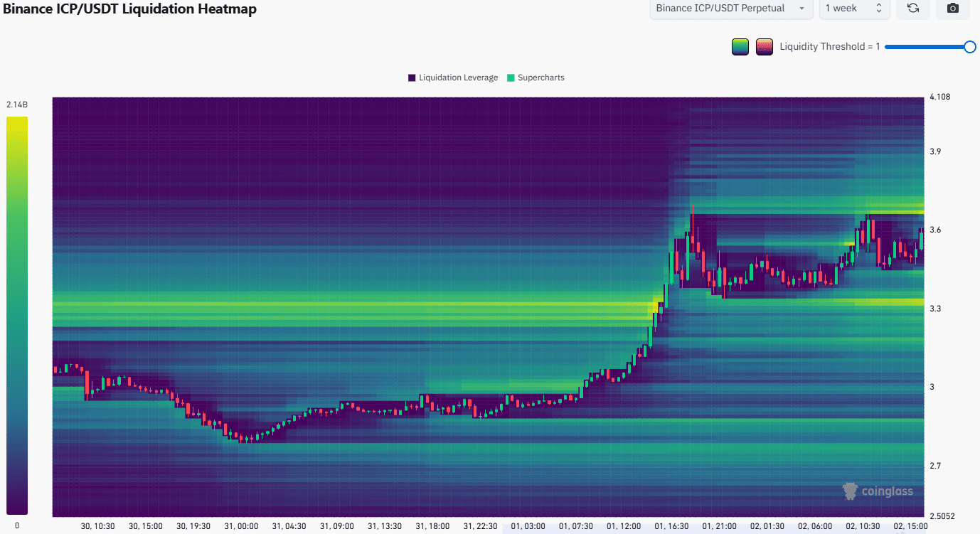Click the 01, 12:00 time axis label

(x=624, y=526)
